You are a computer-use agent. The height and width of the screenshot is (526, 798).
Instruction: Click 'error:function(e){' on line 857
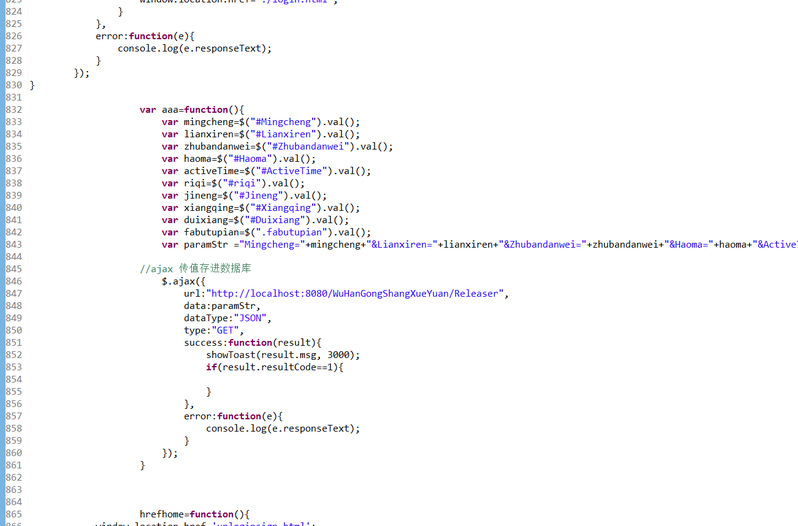pyautogui.click(x=233, y=416)
